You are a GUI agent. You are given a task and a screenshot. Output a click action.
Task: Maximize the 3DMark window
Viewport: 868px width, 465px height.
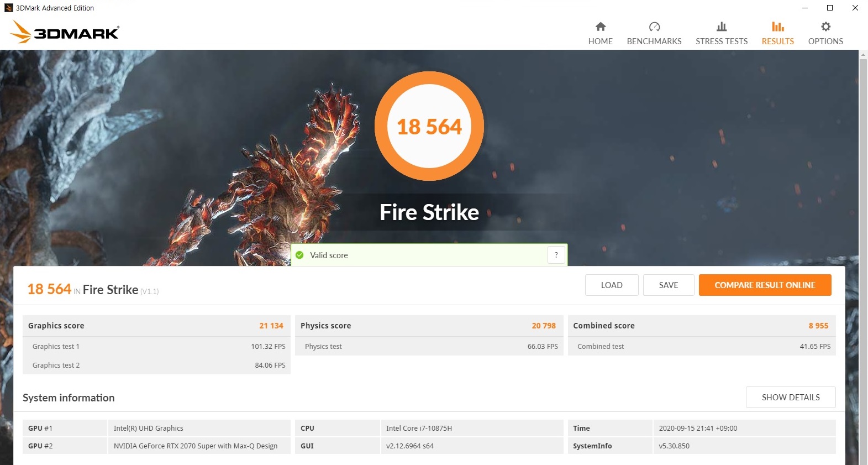click(x=830, y=8)
